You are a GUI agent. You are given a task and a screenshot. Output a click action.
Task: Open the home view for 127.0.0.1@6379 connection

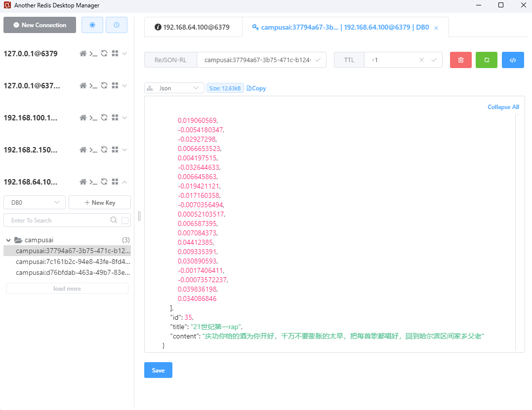[83, 53]
